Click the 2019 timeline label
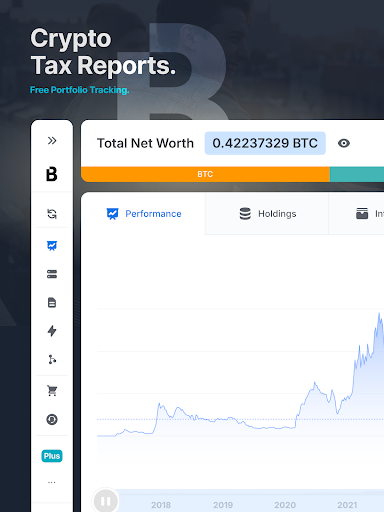The image size is (384, 512). (223, 505)
